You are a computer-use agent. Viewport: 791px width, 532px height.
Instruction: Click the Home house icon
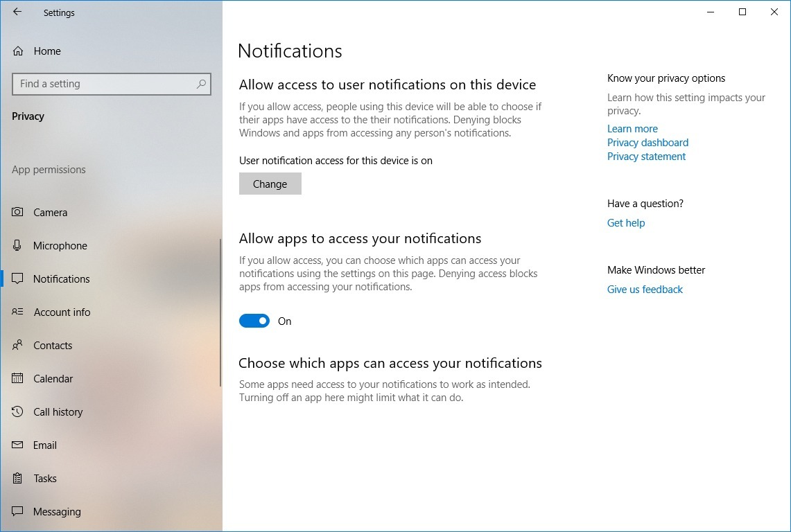click(x=17, y=51)
